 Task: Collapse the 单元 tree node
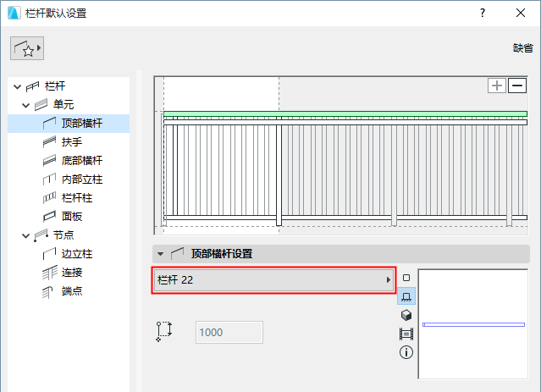(x=26, y=105)
